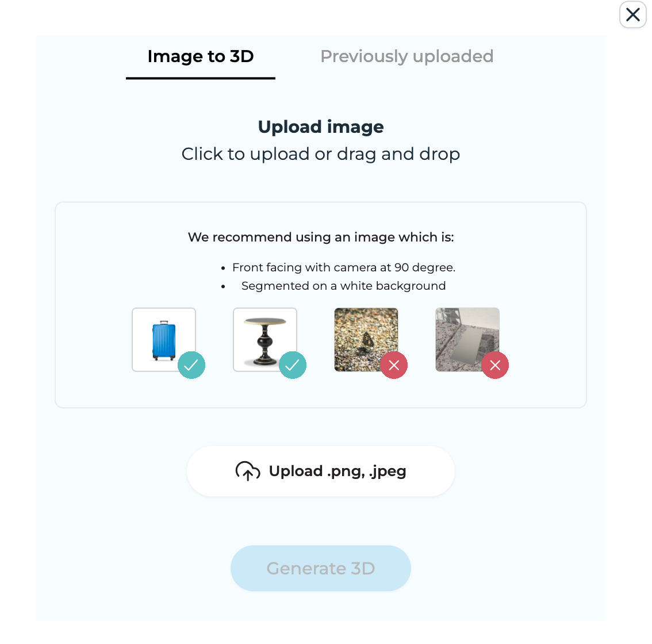
Task: Click the 'Click to upload or drag and drop' text
Action: (x=321, y=154)
